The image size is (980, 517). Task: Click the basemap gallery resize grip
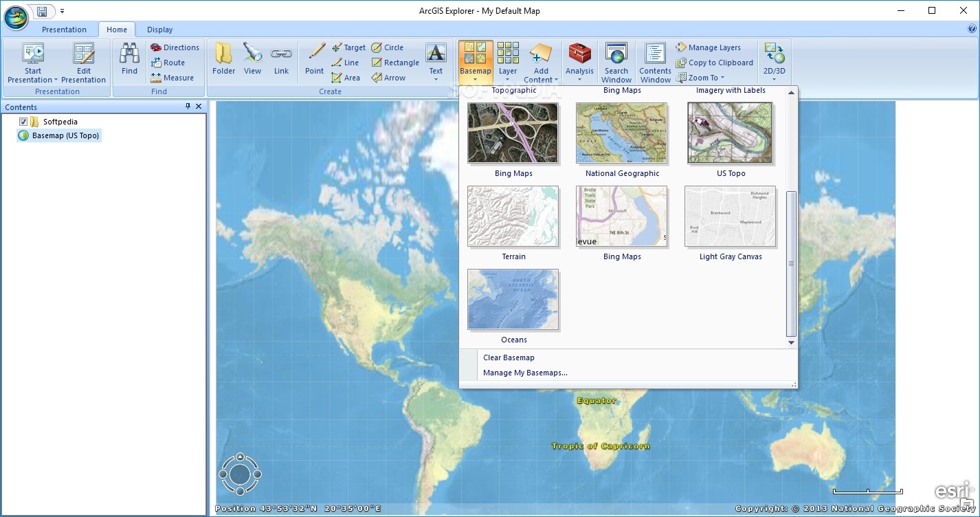[x=794, y=385]
